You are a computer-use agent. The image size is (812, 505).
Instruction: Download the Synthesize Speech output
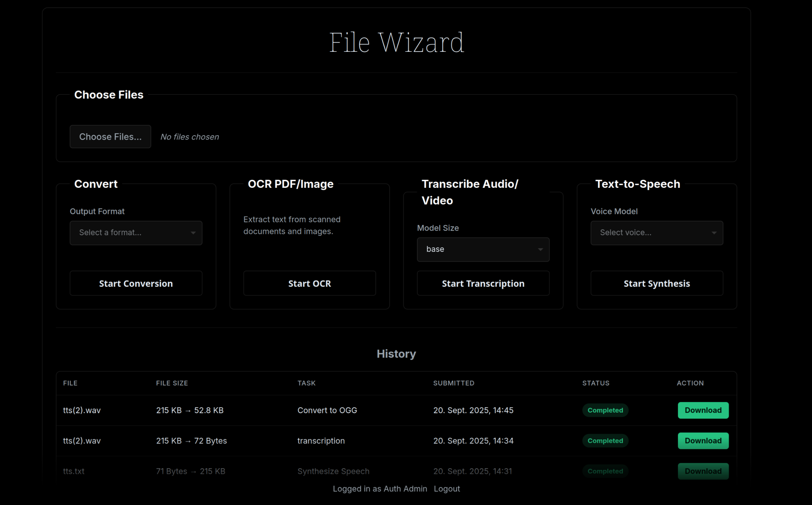pos(703,471)
